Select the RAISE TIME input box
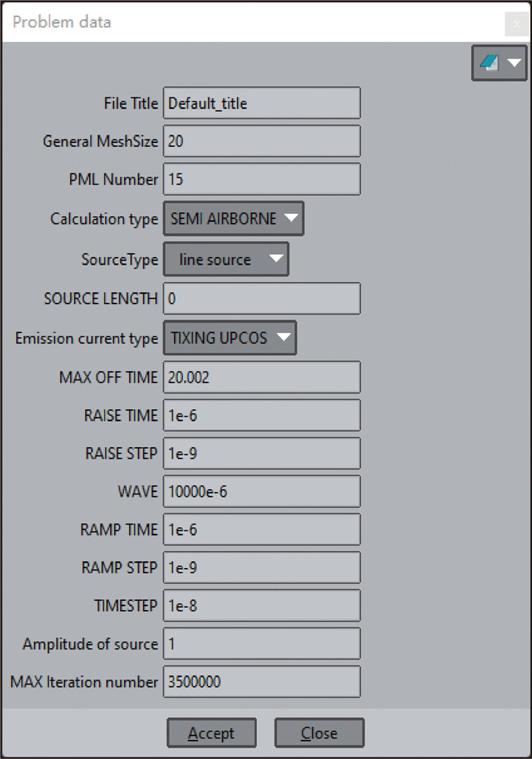 [261, 415]
